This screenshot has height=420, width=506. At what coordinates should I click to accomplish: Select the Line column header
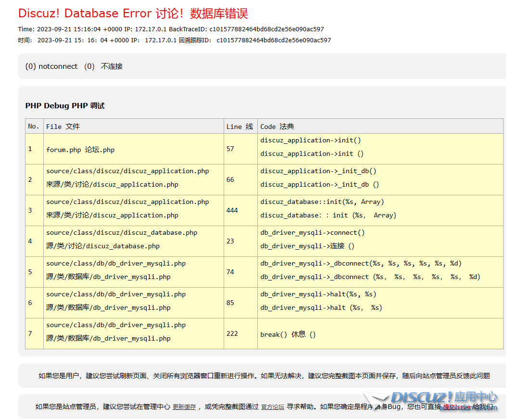(x=240, y=127)
